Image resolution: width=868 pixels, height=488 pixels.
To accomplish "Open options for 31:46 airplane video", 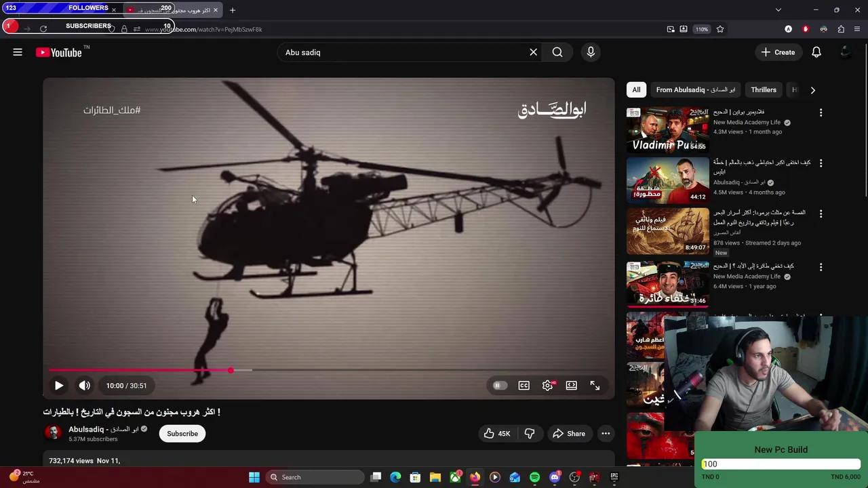I will point(821,267).
